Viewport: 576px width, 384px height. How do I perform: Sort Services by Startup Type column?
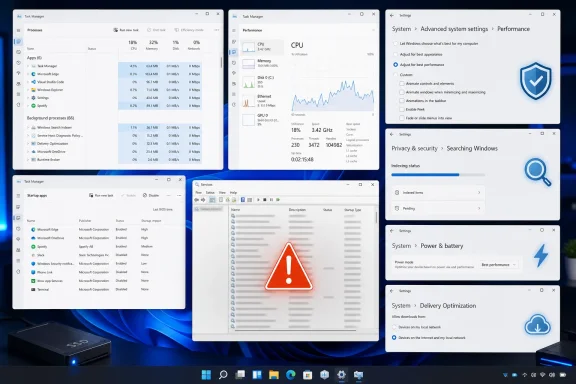pos(353,210)
